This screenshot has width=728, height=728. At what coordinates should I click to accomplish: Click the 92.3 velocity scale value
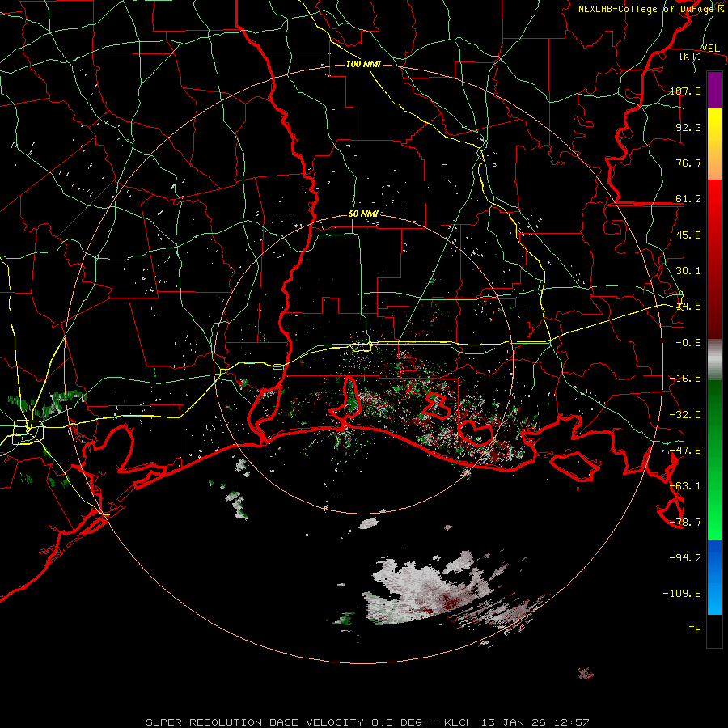[688, 127]
